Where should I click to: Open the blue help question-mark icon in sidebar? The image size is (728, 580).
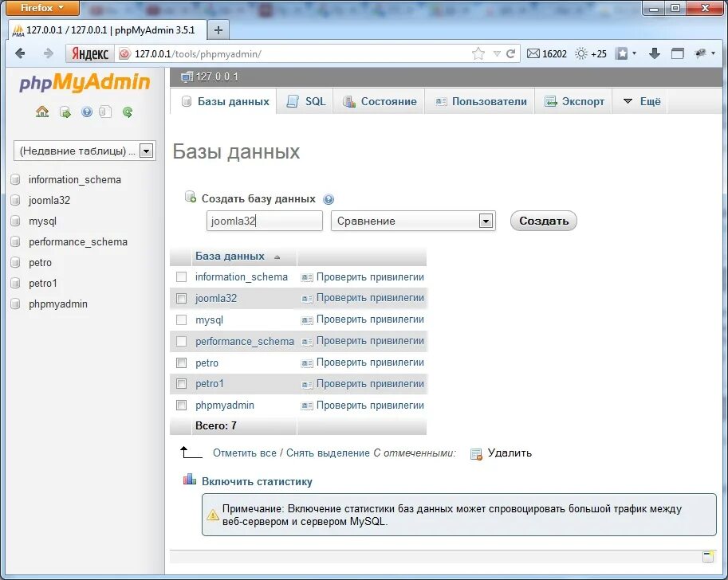point(87,112)
